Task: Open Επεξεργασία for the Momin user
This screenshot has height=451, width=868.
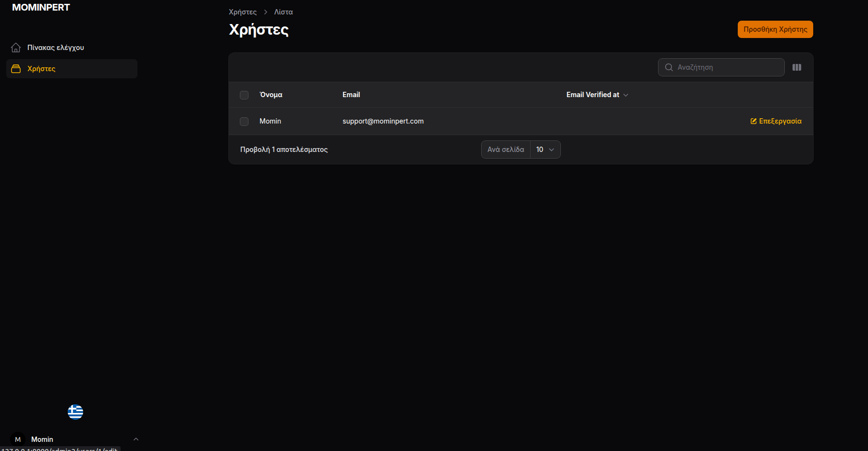Action: coord(780,121)
